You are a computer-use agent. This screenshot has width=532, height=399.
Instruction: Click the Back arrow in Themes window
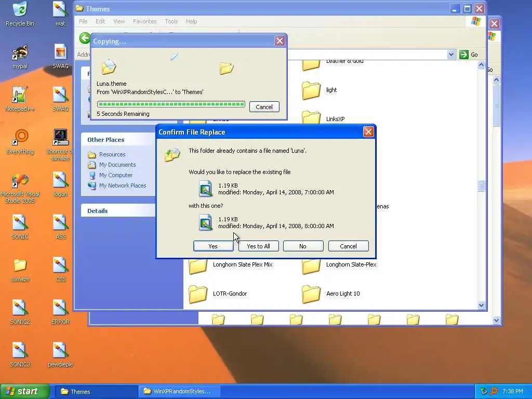pyautogui.click(x=85, y=38)
